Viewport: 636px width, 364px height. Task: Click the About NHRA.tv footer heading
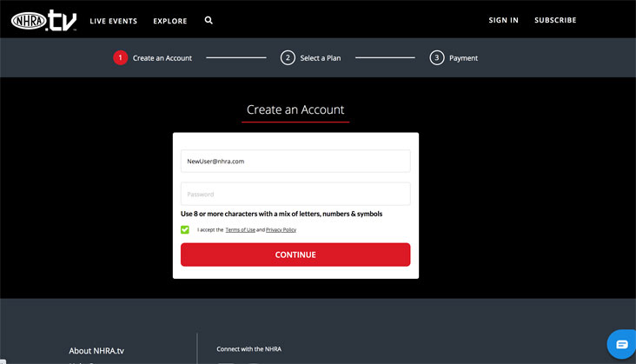click(x=96, y=351)
